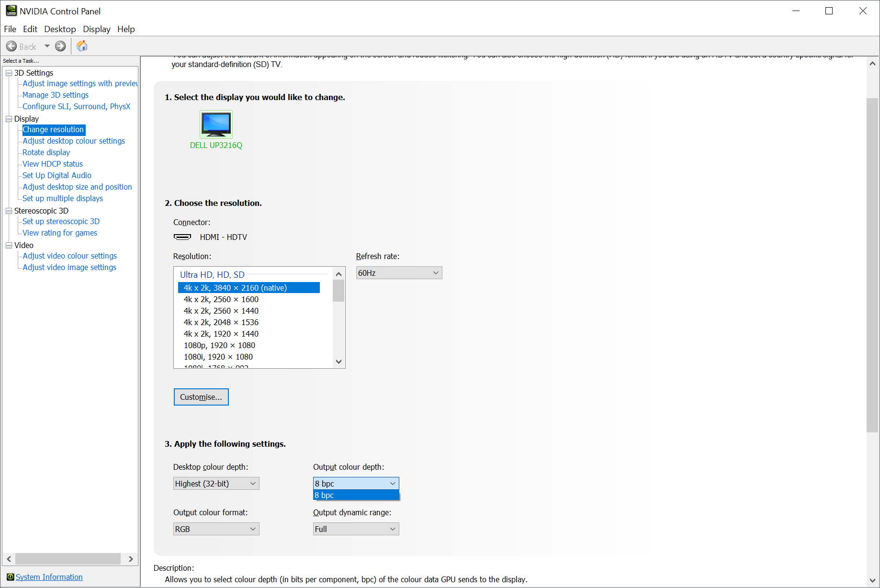The image size is (880, 588).
Task: Open the Edit menu
Action: tap(30, 29)
